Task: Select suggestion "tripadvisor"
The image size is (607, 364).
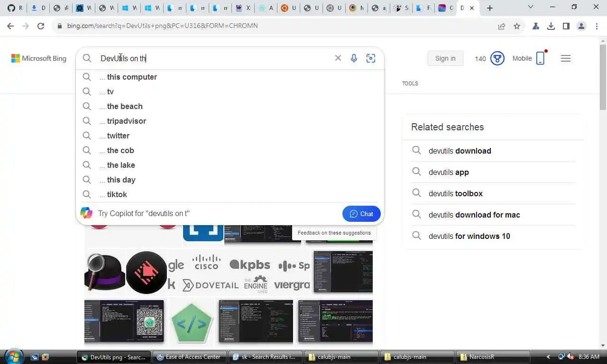Action: click(x=230, y=121)
